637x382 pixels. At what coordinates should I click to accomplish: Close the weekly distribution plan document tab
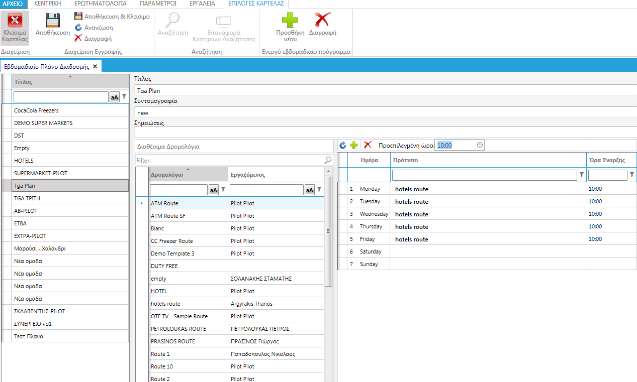click(x=95, y=66)
